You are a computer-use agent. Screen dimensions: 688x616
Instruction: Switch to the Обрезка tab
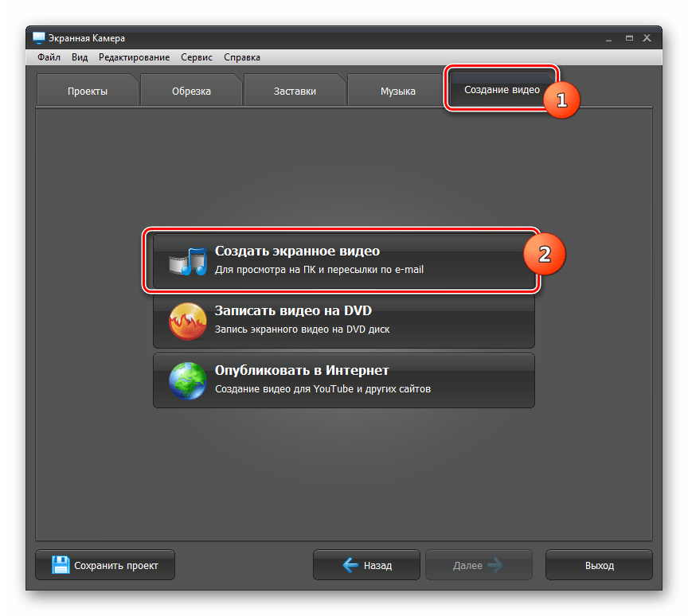(x=191, y=91)
